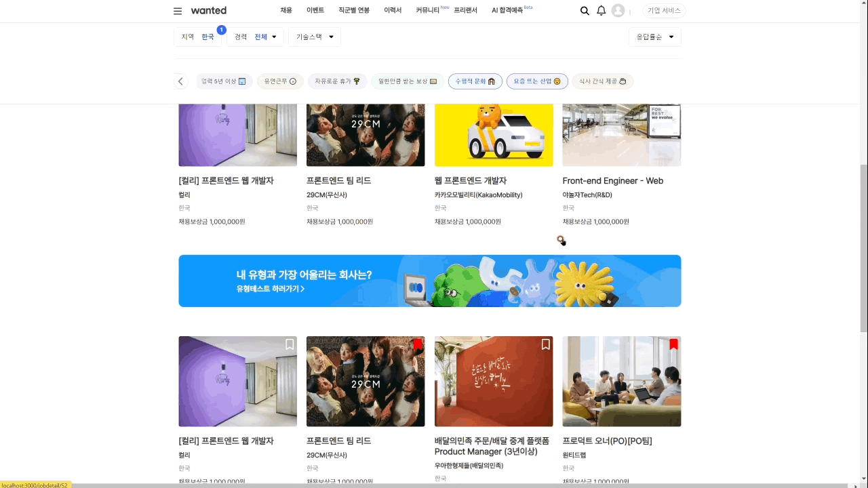This screenshot has width=868, height=488.
Task: Expand the 경력 전체 dropdown
Action: point(256,37)
